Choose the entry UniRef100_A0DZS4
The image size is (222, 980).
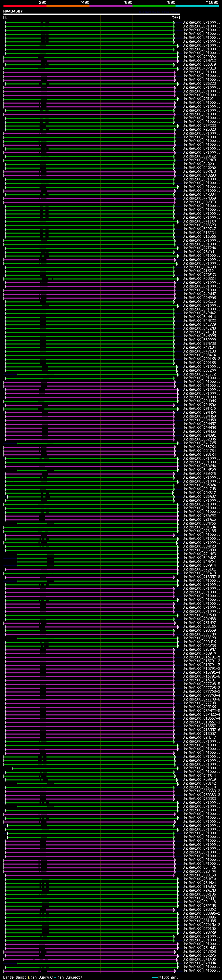pyautogui.click(x=199, y=279)
